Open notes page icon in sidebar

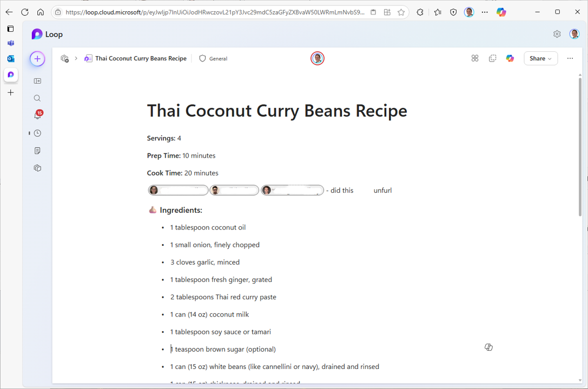(x=37, y=151)
